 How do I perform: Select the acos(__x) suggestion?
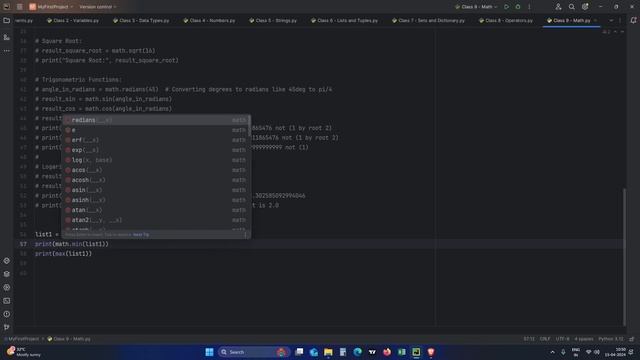[156, 170]
